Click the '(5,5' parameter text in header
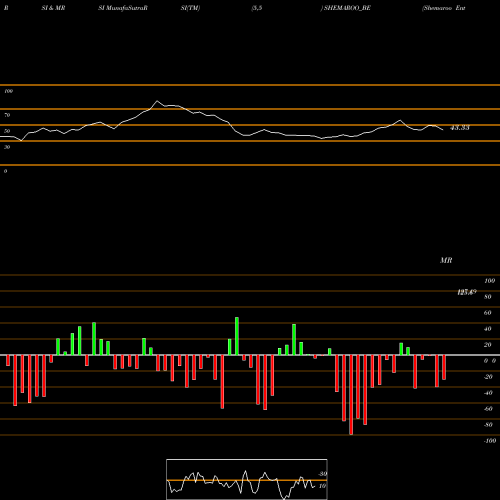This screenshot has width=500, height=500. coord(257,8)
